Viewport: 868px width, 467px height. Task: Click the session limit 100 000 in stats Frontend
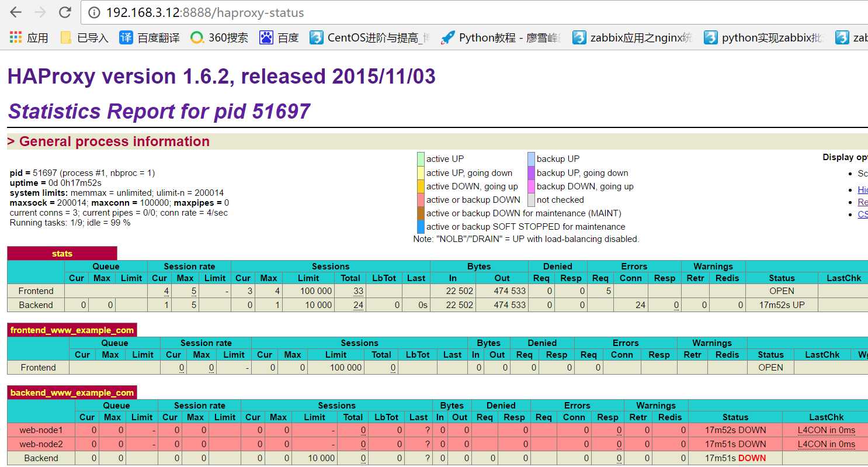click(x=315, y=291)
